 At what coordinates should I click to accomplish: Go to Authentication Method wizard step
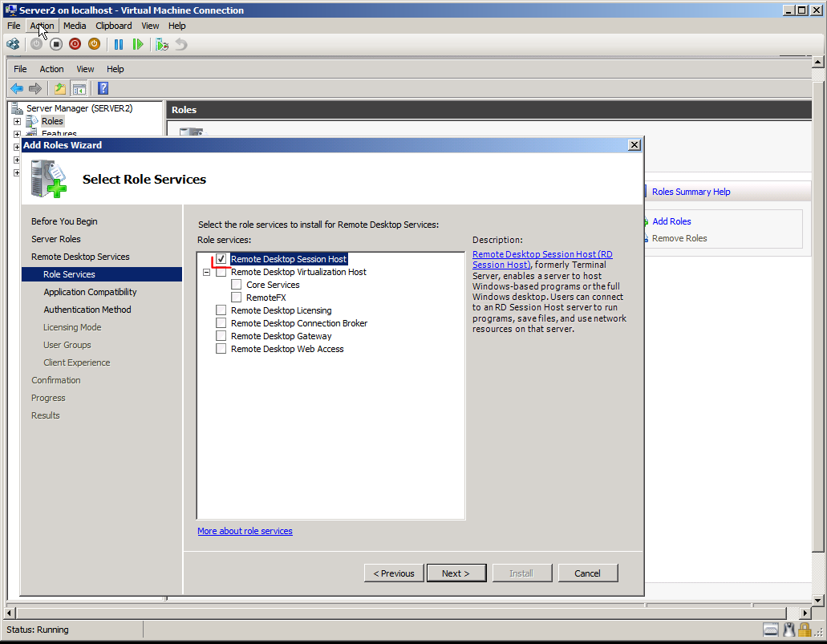tap(87, 310)
